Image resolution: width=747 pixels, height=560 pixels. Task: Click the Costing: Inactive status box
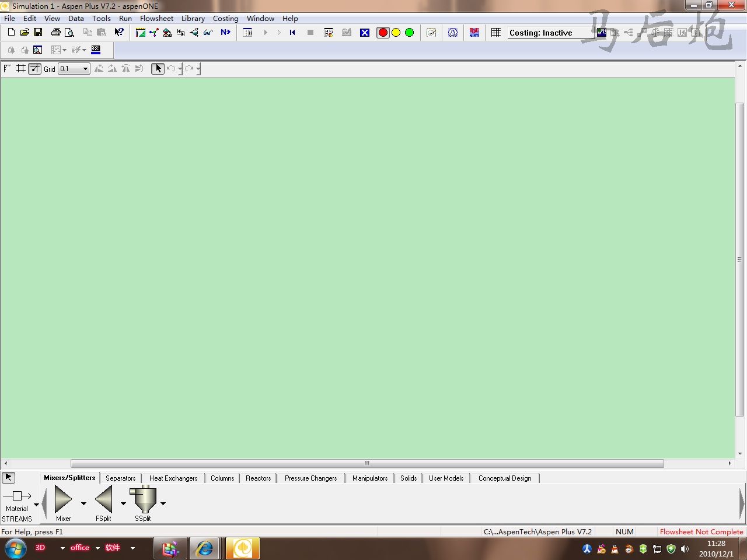tap(551, 33)
